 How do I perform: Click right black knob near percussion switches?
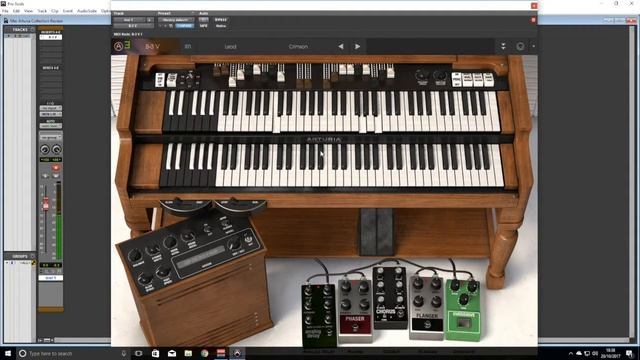(440, 76)
